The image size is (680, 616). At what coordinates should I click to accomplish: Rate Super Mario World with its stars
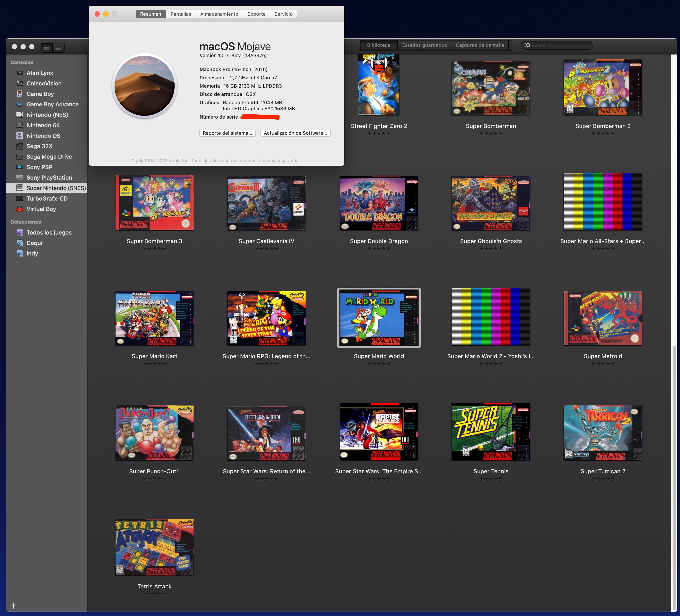(379, 364)
